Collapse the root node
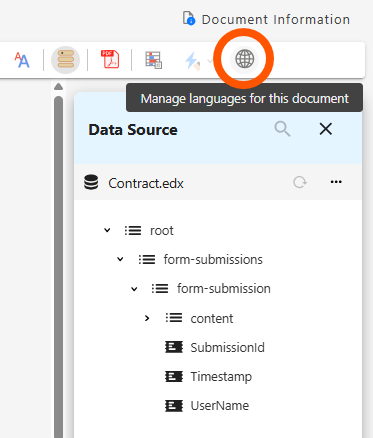The image size is (373, 438). (x=107, y=230)
